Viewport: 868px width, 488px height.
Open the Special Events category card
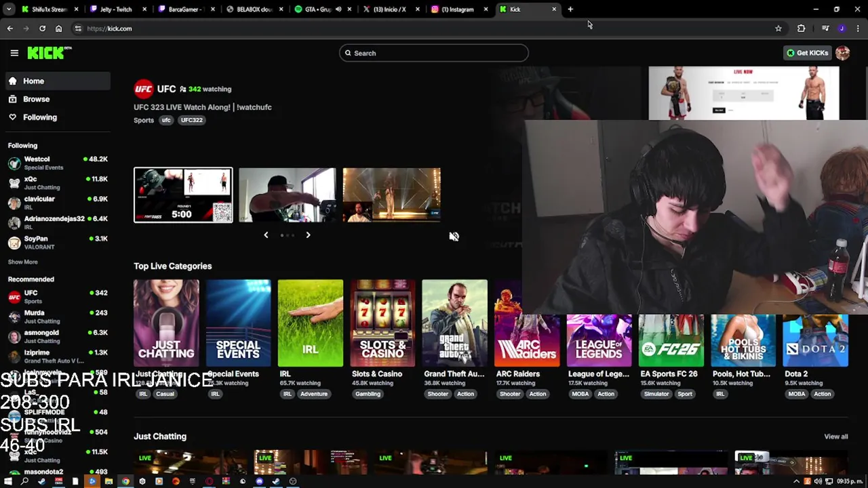click(x=238, y=323)
